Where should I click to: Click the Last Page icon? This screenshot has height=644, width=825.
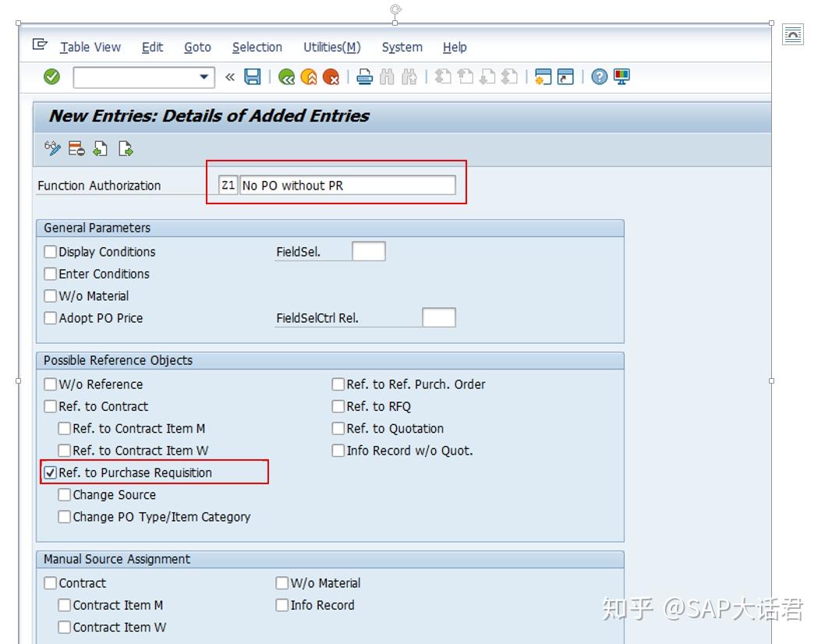click(509, 77)
